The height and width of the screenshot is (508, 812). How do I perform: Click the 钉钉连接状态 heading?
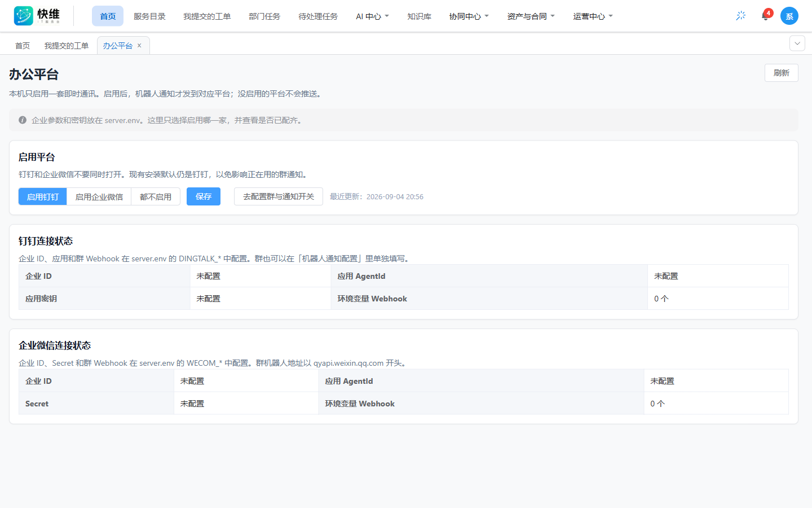(x=46, y=241)
